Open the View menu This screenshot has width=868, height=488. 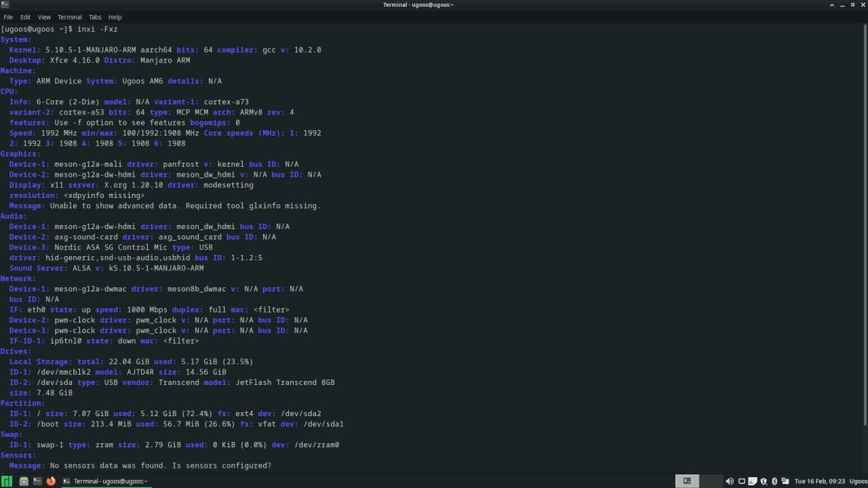pos(44,17)
